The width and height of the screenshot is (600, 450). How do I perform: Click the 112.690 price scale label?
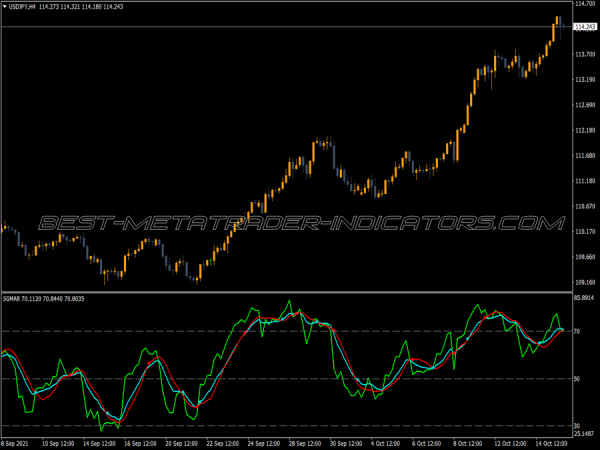pyautogui.click(x=585, y=105)
